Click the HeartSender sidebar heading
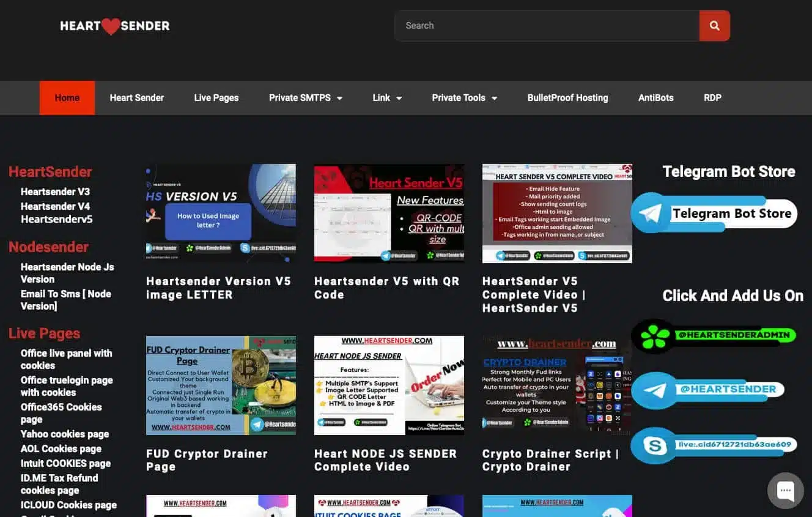 (50, 172)
